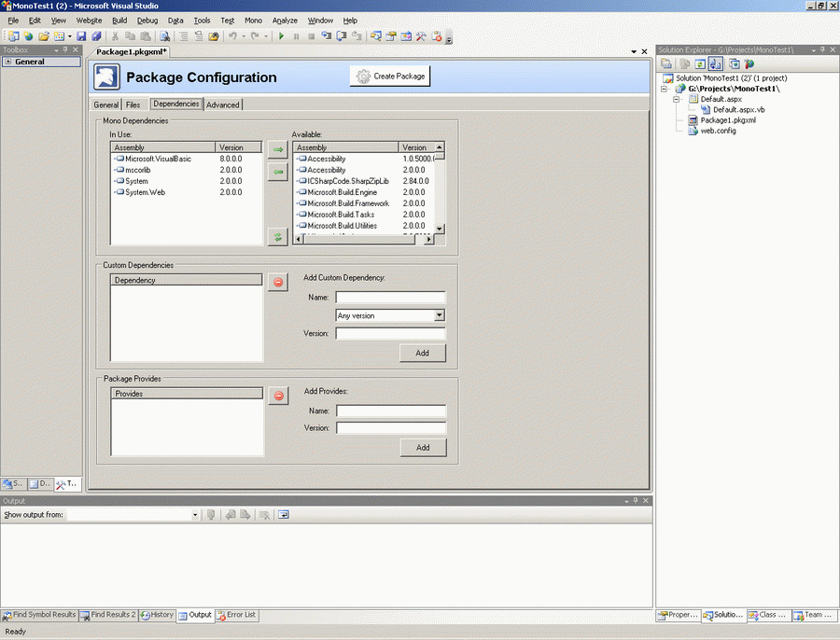Open the Undo history dropdown arrow
Image resolution: width=840 pixels, height=640 pixels.
(244, 36)
